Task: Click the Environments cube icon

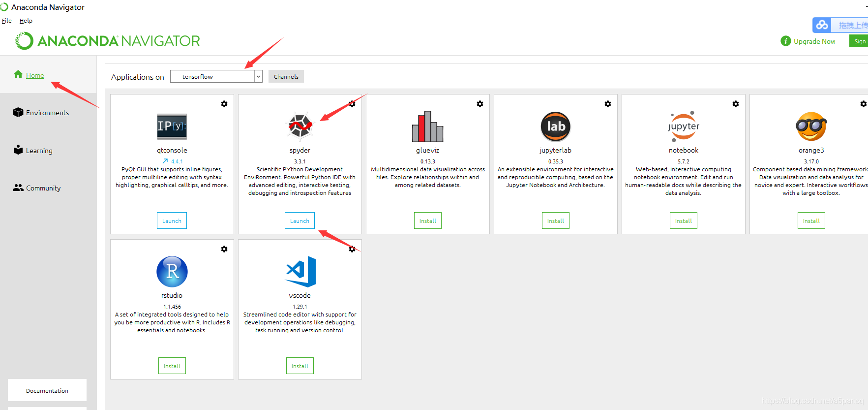Action: (x=18, y=112)
